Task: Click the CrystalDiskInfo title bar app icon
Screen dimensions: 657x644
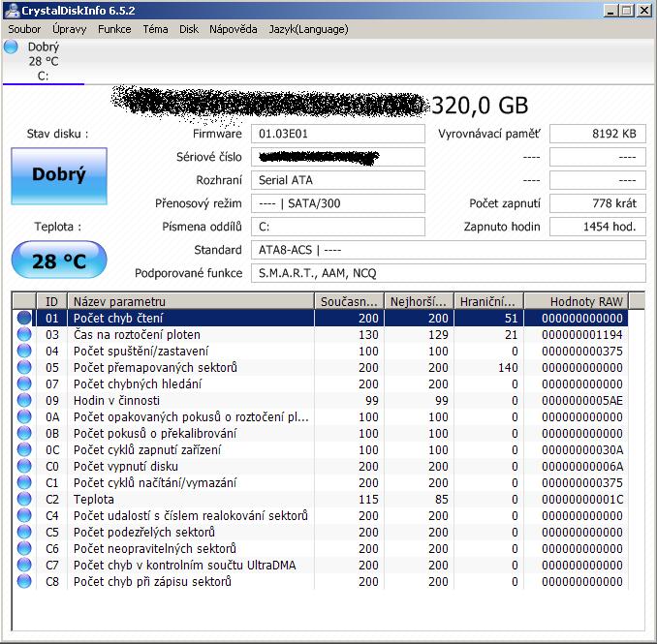Action: tap(12, 11)
